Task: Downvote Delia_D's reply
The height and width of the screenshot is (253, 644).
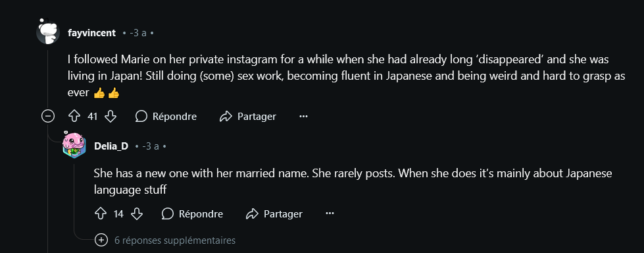Action: 137,214
